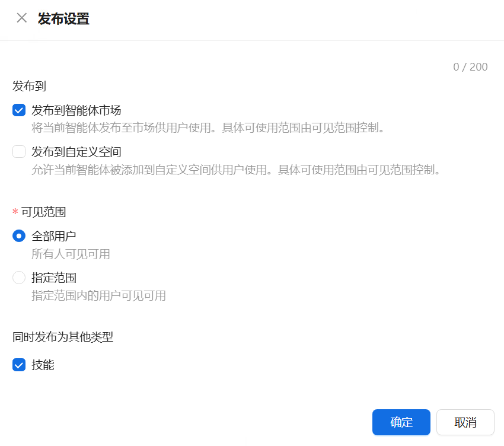504x446 pixels.
Task: Click the 0 / 200 character counter
Action: pos(470,67)
